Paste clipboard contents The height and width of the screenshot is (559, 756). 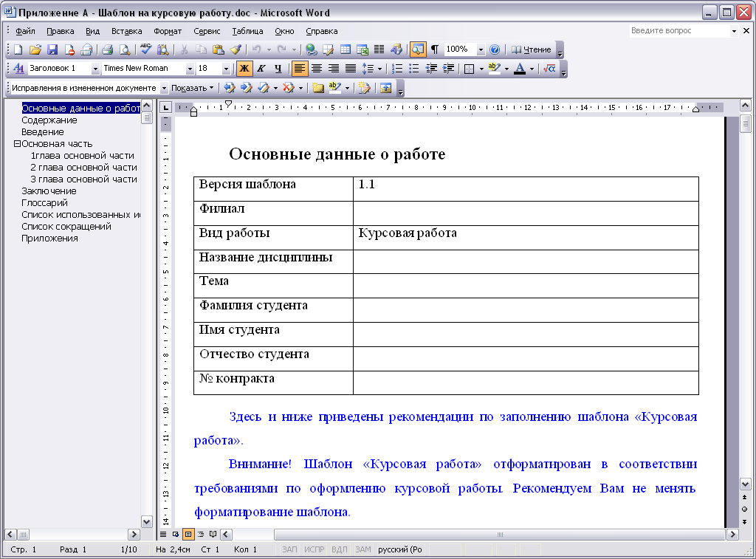click(219, 49)
